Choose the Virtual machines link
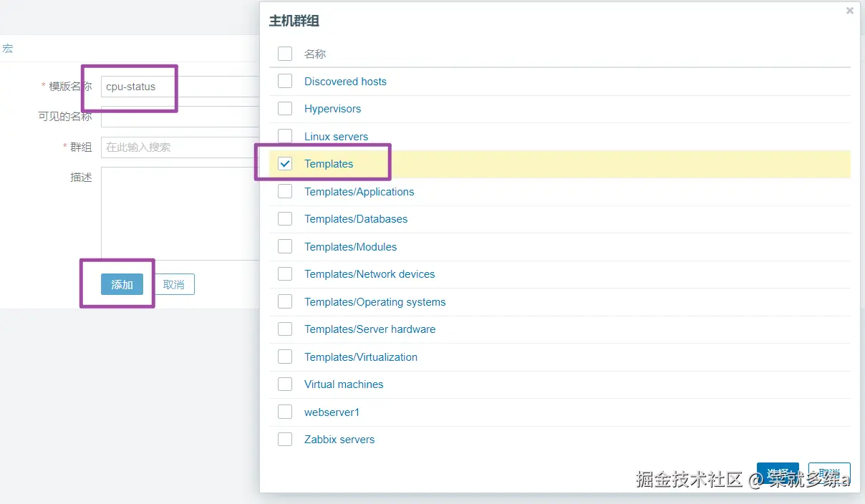 click(x=344, y=384)
